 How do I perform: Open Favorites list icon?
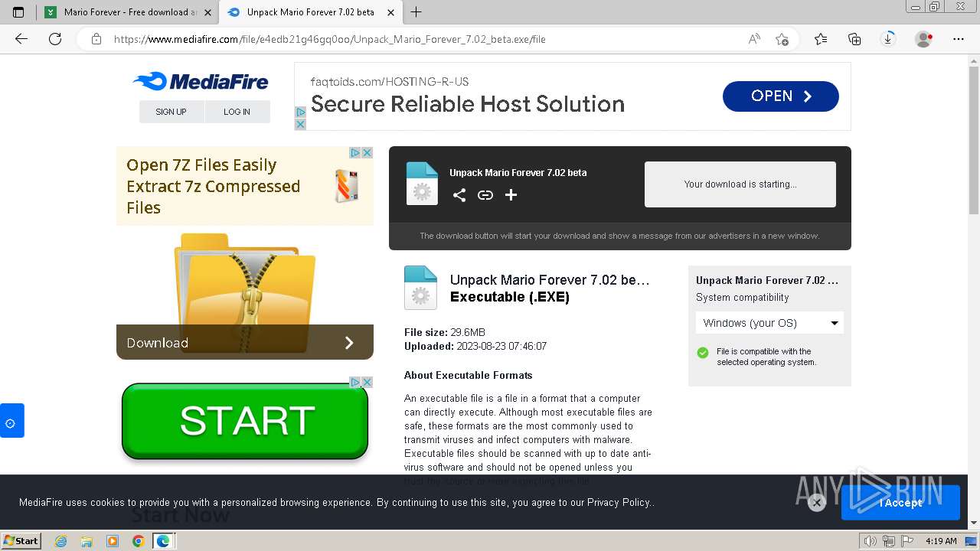821,39
